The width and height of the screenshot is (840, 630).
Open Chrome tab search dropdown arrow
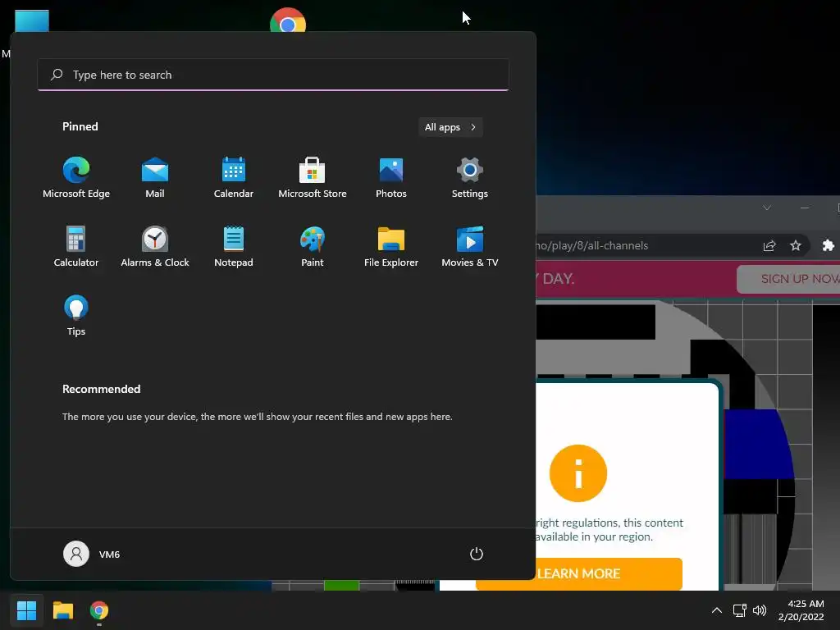click(767, 208)
